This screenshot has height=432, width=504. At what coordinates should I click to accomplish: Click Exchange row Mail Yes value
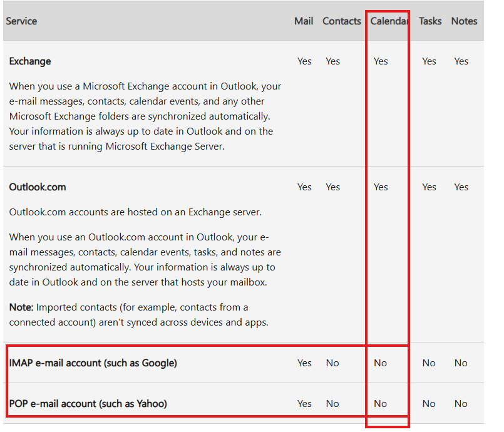click(304, 61)
